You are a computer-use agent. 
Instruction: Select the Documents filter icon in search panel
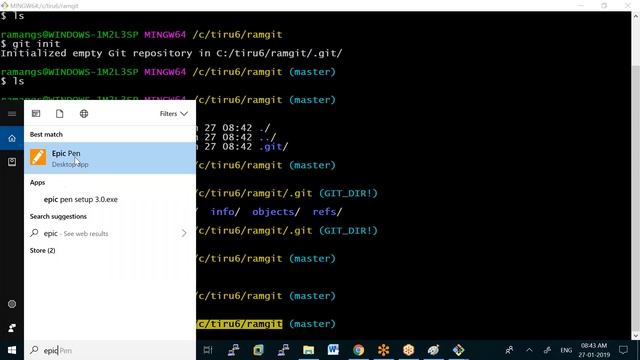(60, 114)
